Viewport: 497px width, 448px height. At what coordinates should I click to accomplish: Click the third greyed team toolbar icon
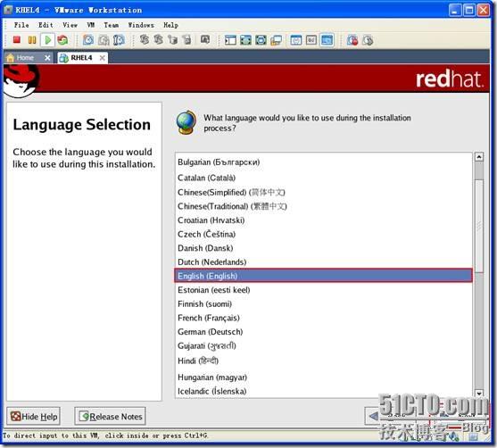(172, 39)
